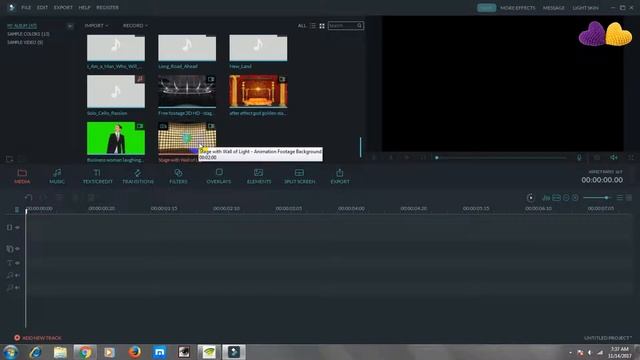Open the Edit menu
The width and height of the screenshot is (640, 360).
42,8
